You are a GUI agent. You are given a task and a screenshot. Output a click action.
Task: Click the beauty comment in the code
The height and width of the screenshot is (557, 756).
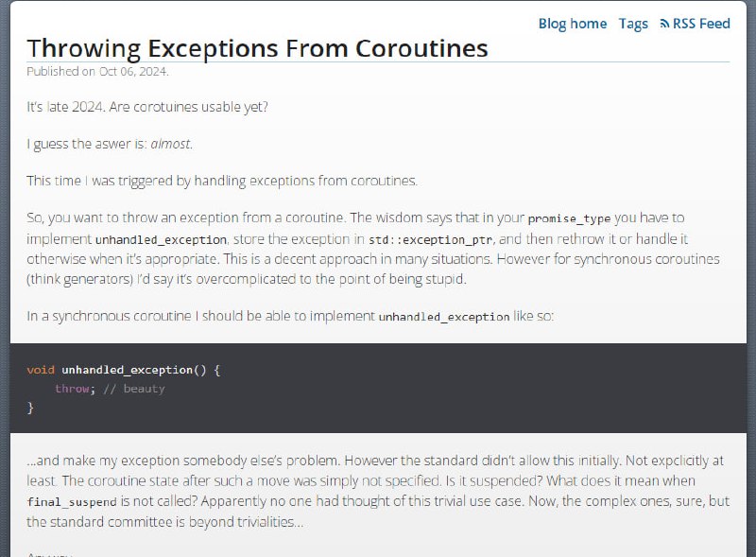(134, 389)
